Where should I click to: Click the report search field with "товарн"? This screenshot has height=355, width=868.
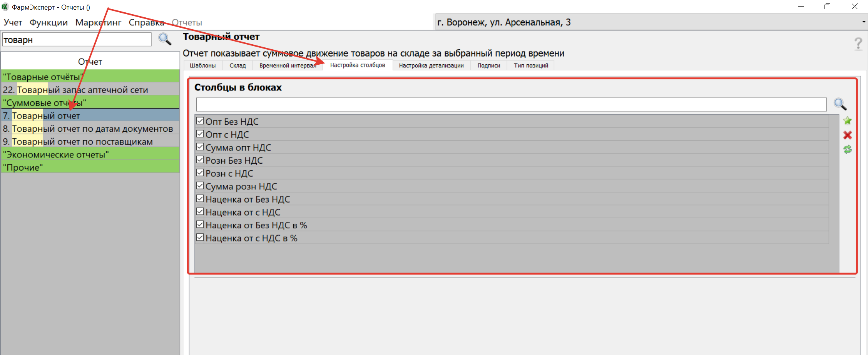pos(77,40)
